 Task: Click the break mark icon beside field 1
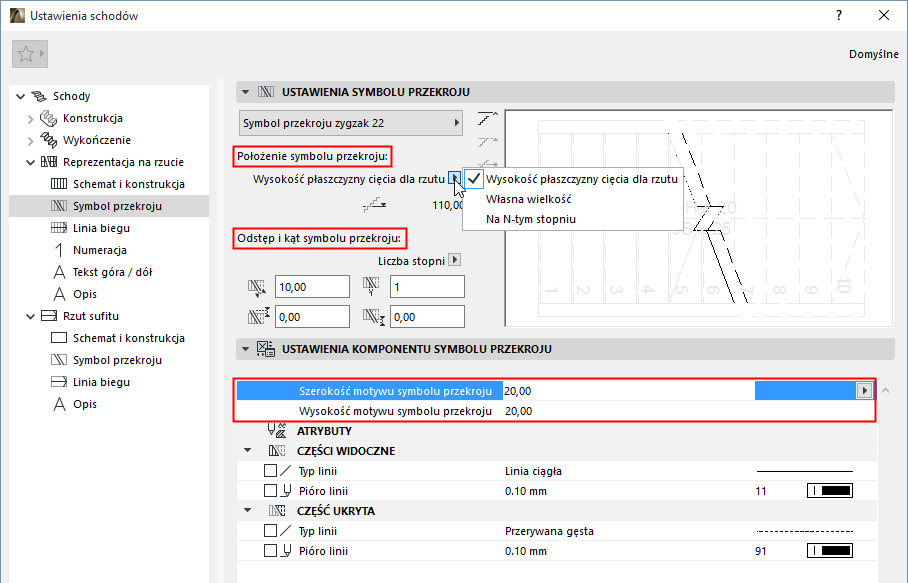[371, 285]
